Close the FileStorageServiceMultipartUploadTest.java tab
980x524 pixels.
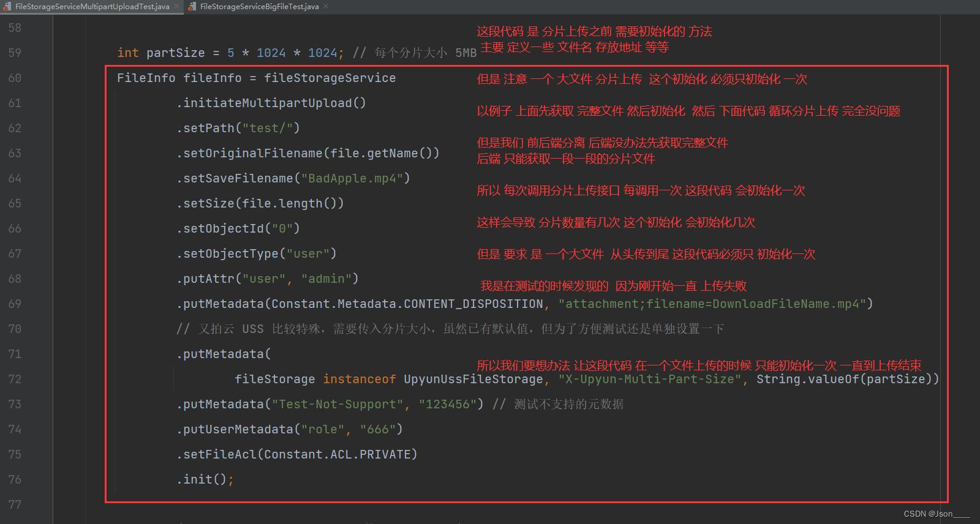(176, 7)
